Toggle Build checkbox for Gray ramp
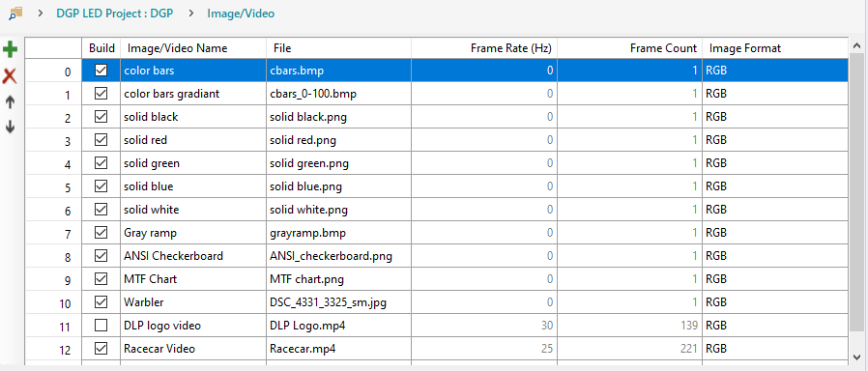 (101, 233)
